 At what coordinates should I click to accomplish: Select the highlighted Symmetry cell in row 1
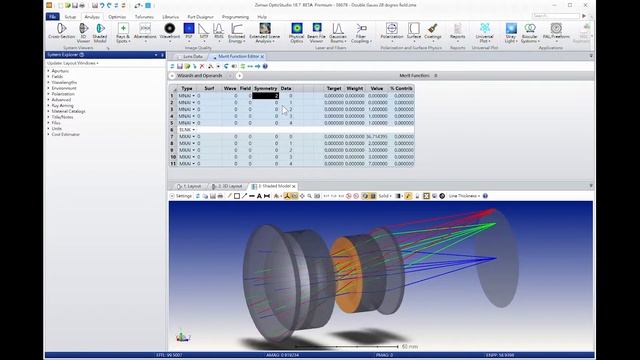266,96
